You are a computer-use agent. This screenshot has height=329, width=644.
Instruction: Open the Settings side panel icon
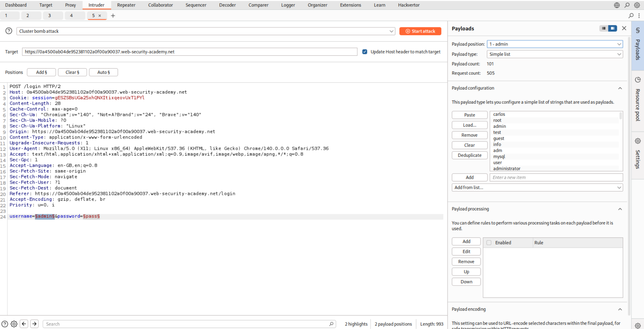click(638, 154)
